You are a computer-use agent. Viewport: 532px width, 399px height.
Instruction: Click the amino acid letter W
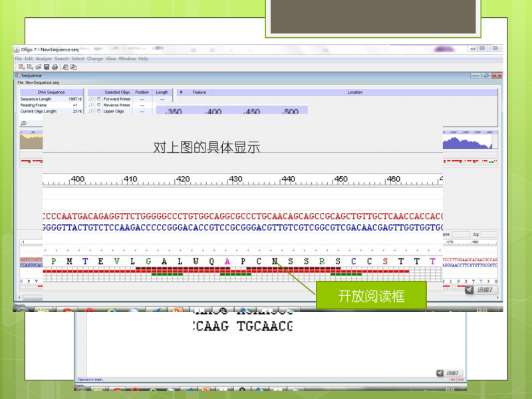[x=196, y=261]
